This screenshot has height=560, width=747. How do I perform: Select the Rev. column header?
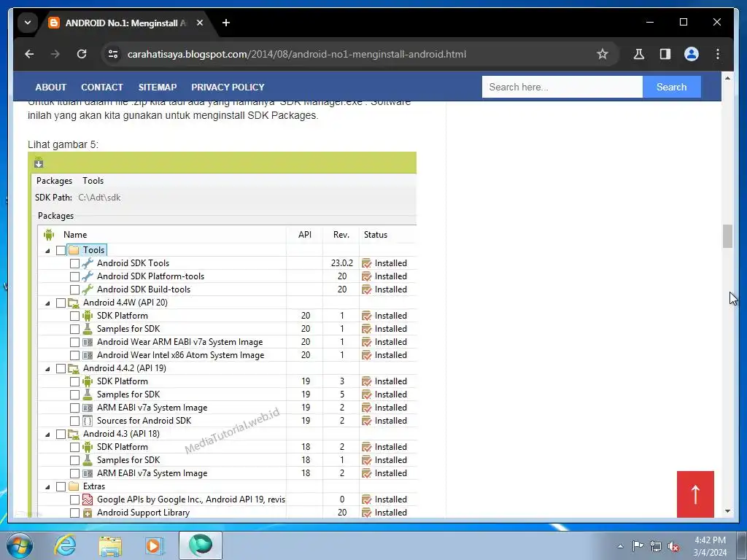click(x=341, y=235)
